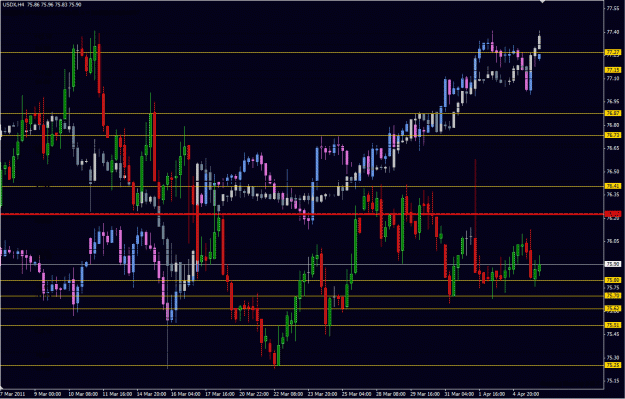Click the 14 Mar 20:00 time label

coord(151,394)
